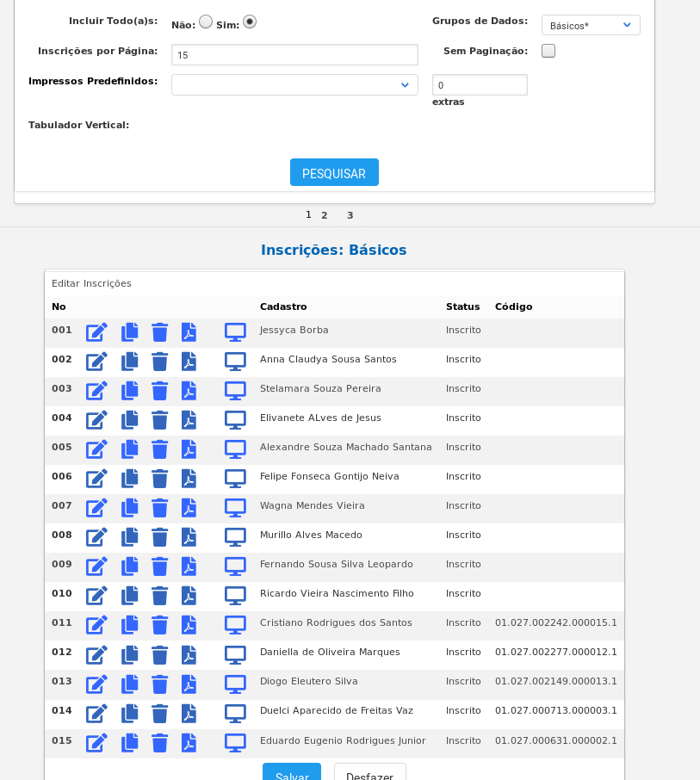Open monitor view for Eduardo Eugenio Rodrigues Junior
Viewport: 700px width, 780px height.
coord(235,743)
